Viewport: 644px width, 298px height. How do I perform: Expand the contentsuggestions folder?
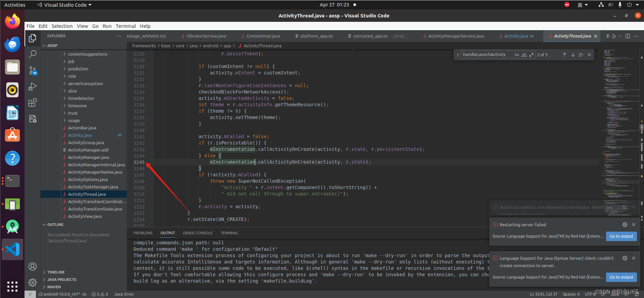87,54
